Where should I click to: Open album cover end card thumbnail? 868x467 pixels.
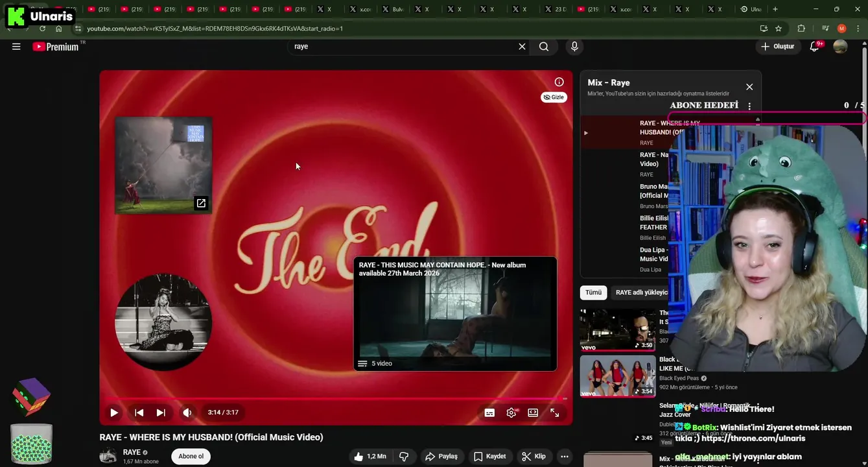pyautogui.click(x=163, y=165)
